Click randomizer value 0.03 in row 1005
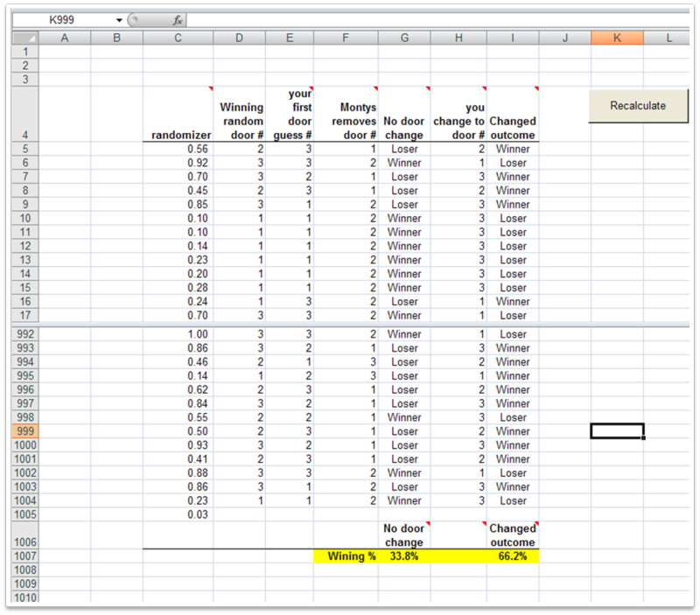Screen dimensions: 700x615 point(178,514)
